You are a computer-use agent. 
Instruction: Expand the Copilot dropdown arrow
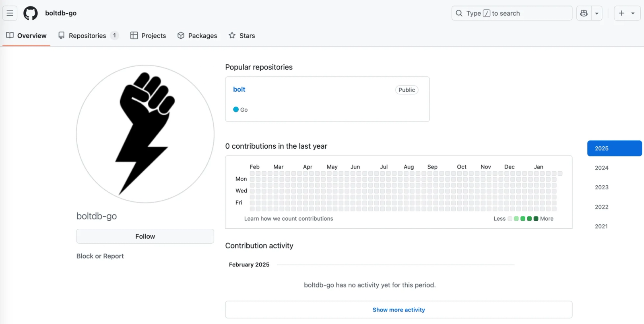597,13
